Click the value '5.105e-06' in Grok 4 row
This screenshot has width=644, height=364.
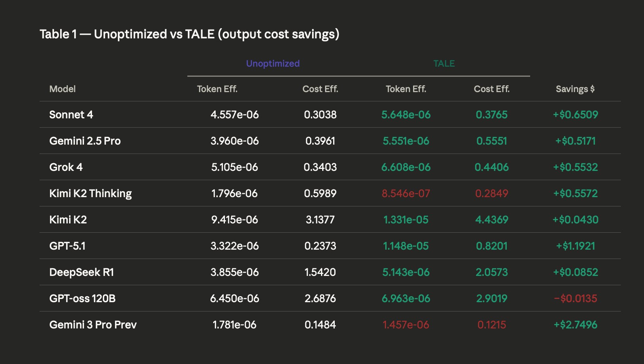(x=235, y=167)
